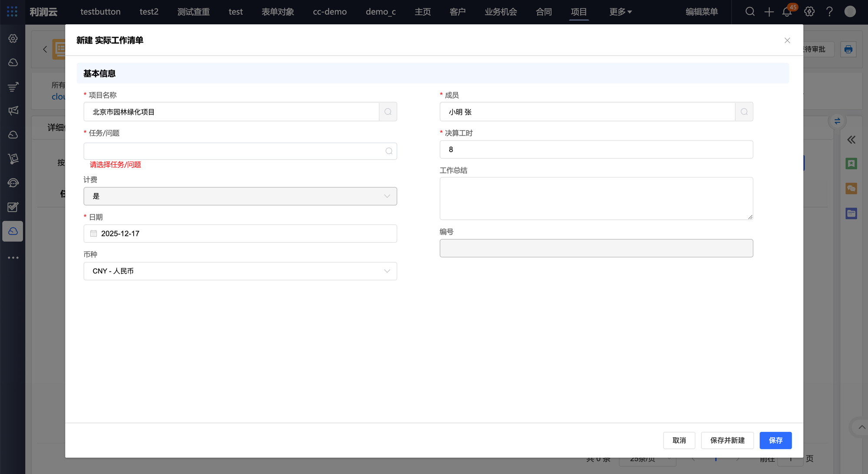Image resolution: width=868 pixels, height=474 pixels.
Task: Click the project name search icon
Action: click(388, 112)
